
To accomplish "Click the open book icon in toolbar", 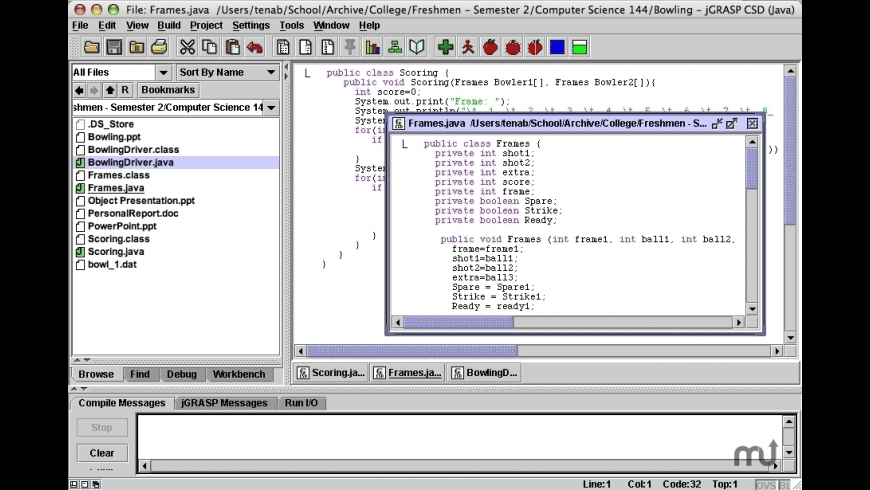I will 417,47.
